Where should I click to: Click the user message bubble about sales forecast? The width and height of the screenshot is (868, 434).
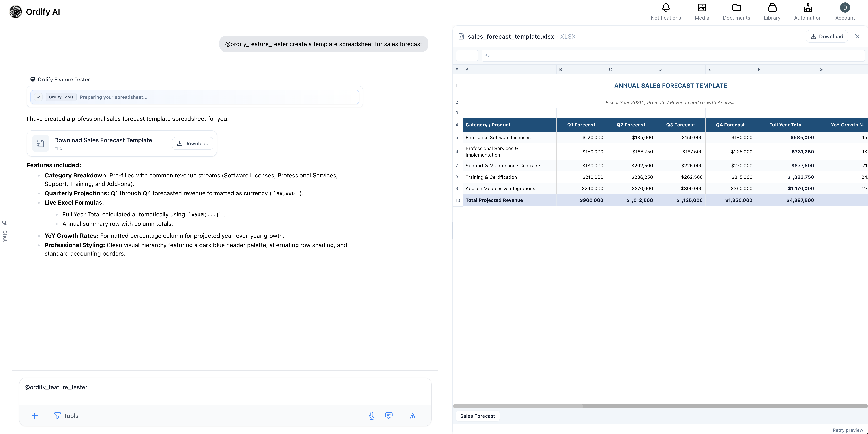pos(323,44)
